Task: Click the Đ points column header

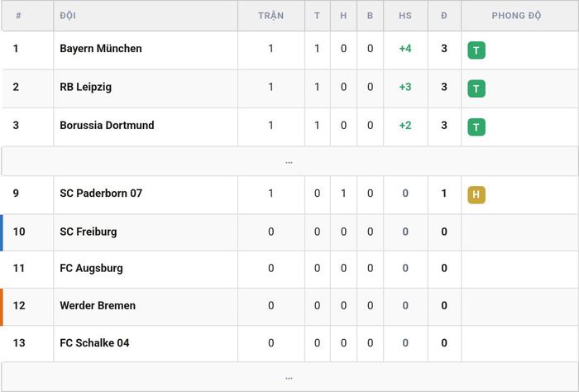Action: coord(444,16)
